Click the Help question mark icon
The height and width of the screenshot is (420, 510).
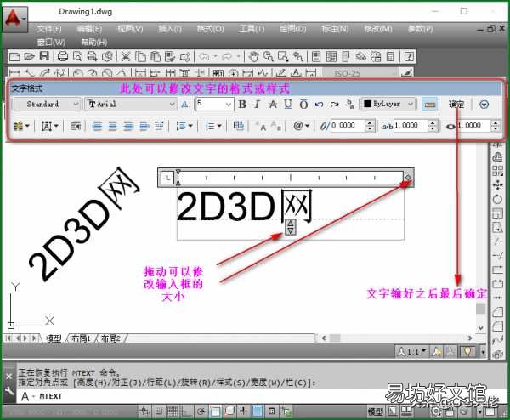coord(409,57)
